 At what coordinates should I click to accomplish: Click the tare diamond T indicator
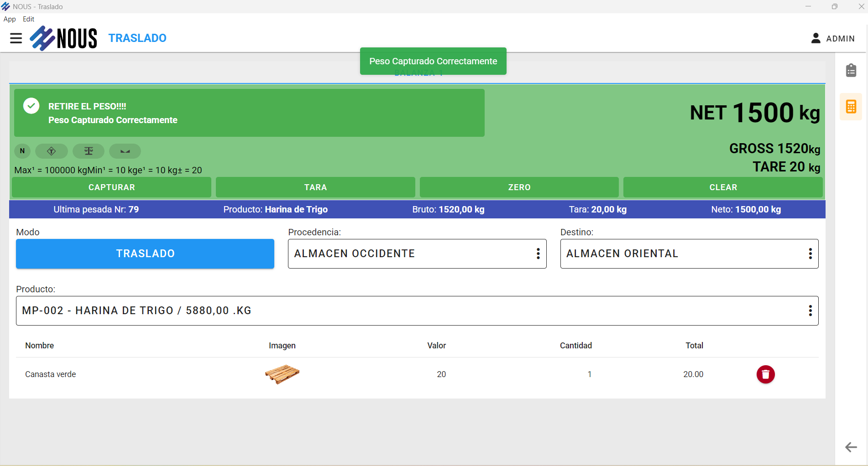[52, 151]
